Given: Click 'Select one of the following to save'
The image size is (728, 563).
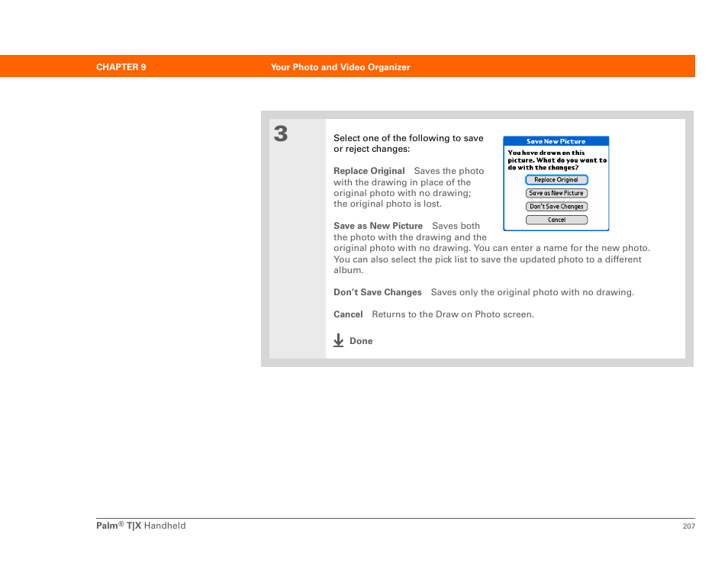Looking at the screenshot, I should [408, 138].
